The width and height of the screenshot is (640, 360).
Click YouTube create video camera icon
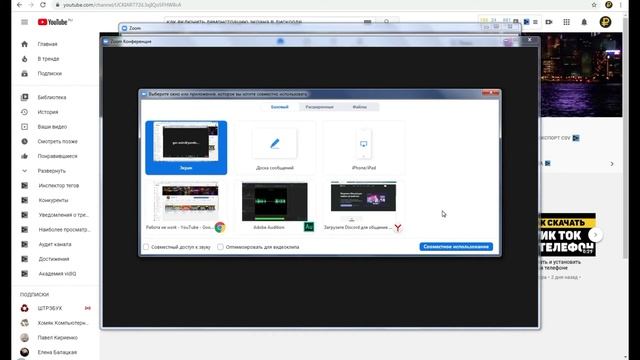click(x=549, y=22)
